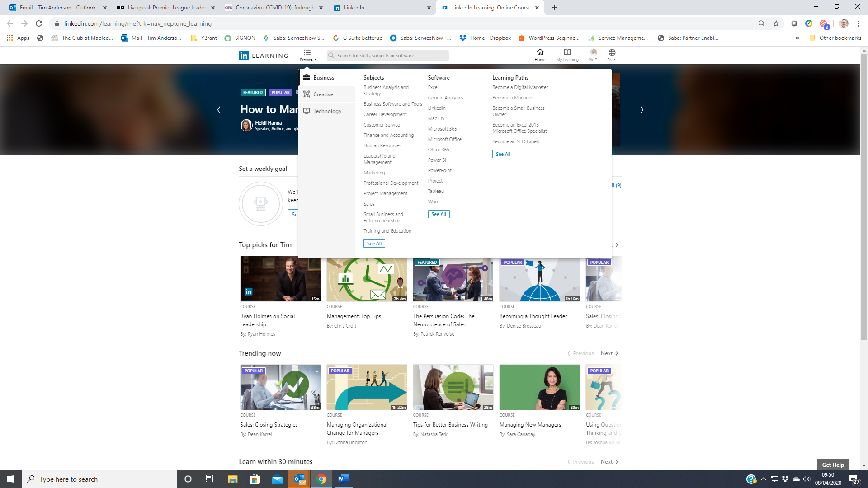Open Project Management subject
The height and width of the screenshot is (488, 868).
click(385, 193)
